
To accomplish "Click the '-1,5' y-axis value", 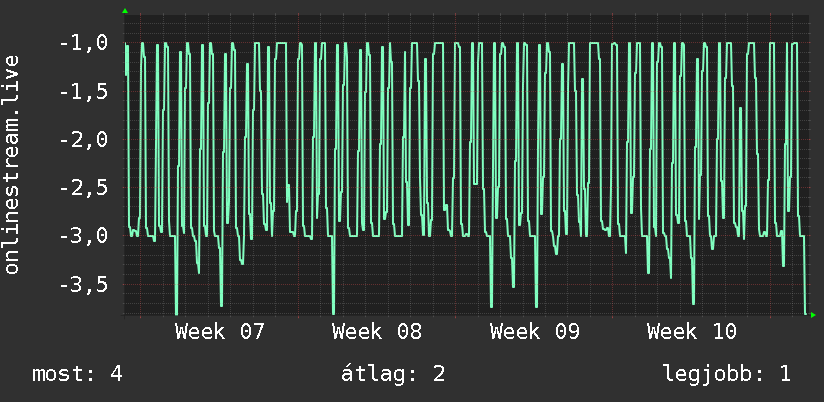I will coord(84,91).
